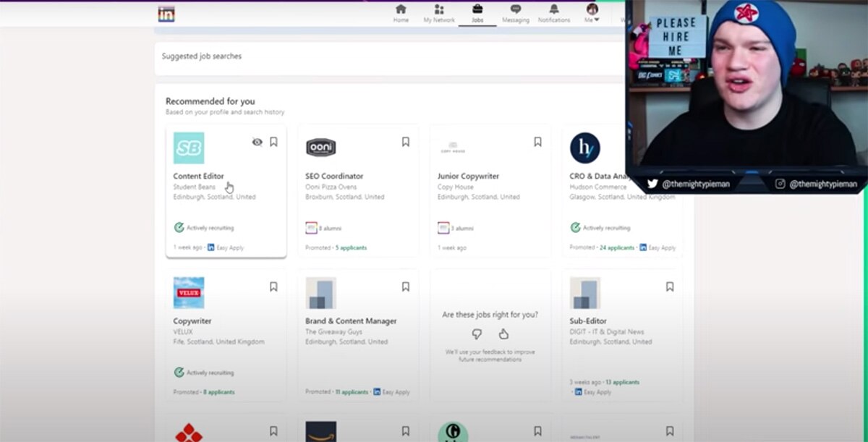Viewport: 868px width, 442px height.
Task: Bookmark the SEO Coordinator job
Action: pyautogui.click(x=406, y=143)
